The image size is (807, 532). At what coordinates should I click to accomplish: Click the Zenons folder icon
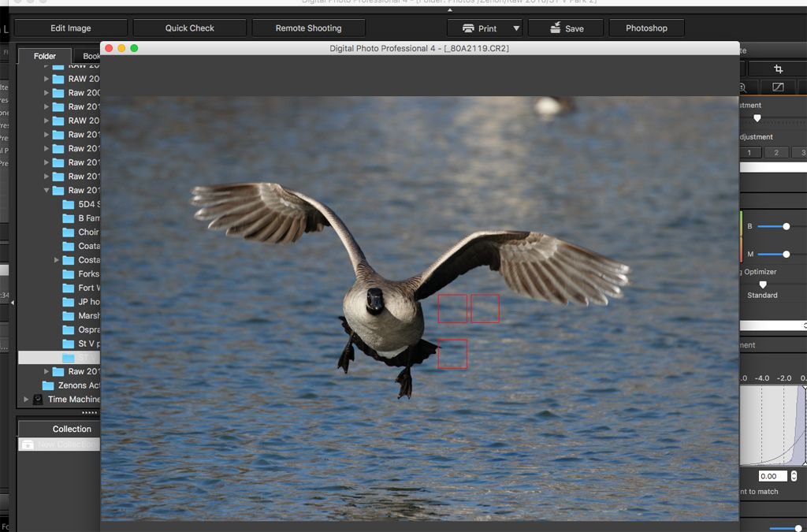tap(48, 385)
